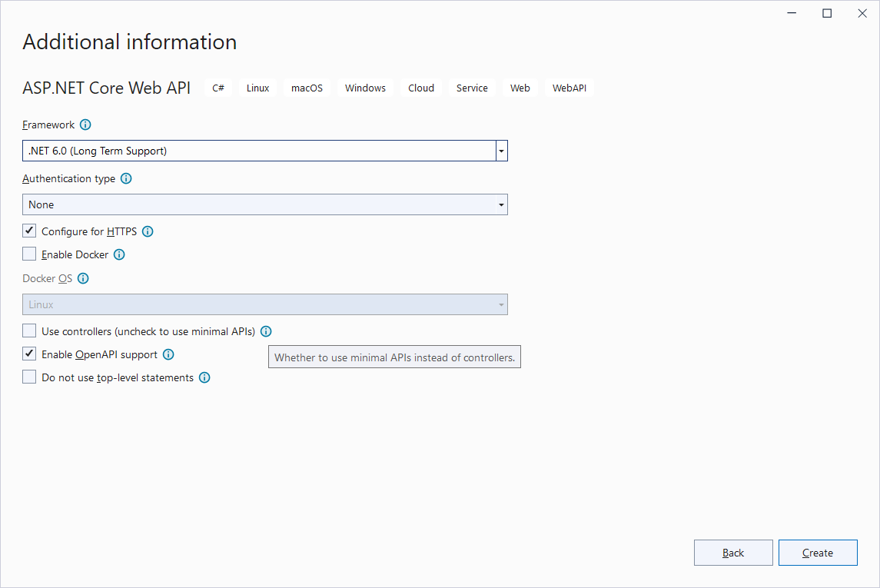Click the Back button
Image resolution: width=880 pixels, height=588 pixels.
[733, 552]
